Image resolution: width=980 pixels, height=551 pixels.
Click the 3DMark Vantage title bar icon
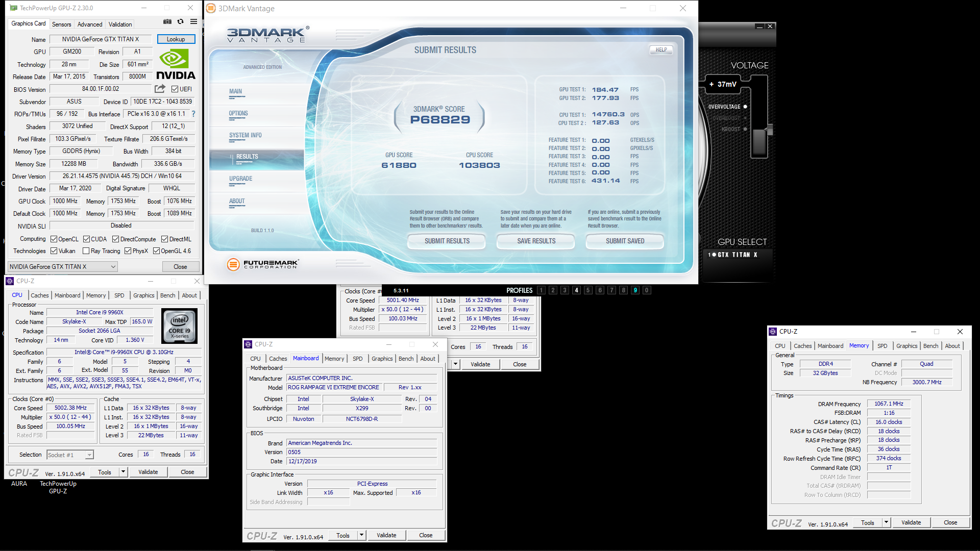point(211,8)
